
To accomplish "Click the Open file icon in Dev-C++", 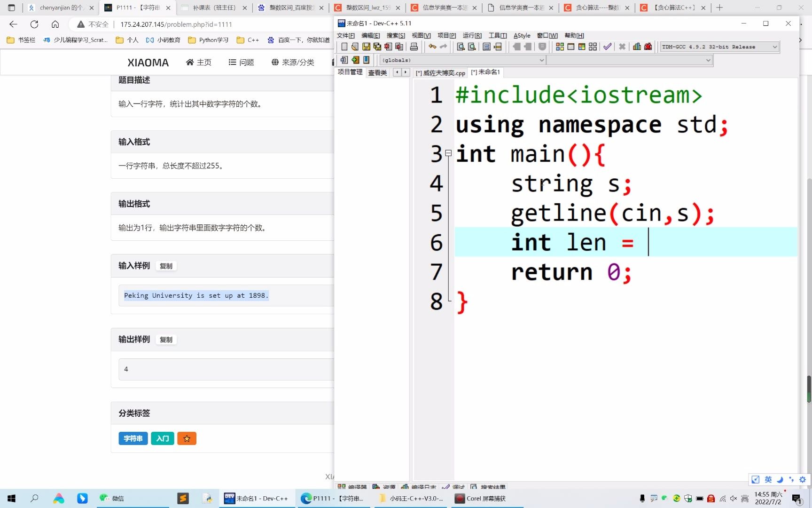I will (x=355, y=47).
